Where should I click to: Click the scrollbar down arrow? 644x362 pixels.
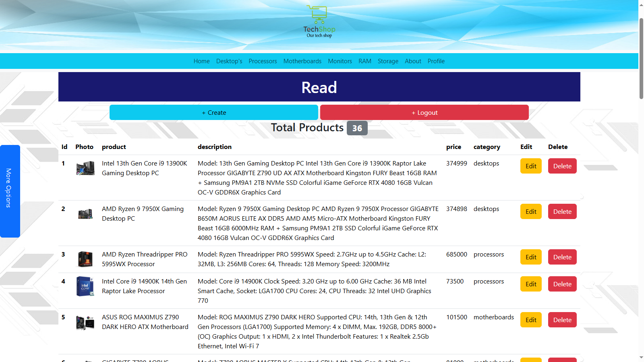click(x=641, y=358)
